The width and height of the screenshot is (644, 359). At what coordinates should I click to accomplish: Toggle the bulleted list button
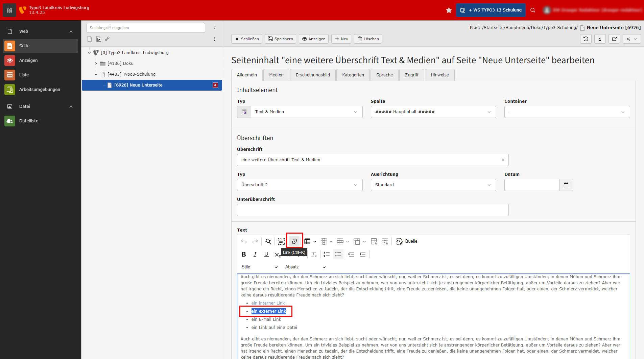338,254
